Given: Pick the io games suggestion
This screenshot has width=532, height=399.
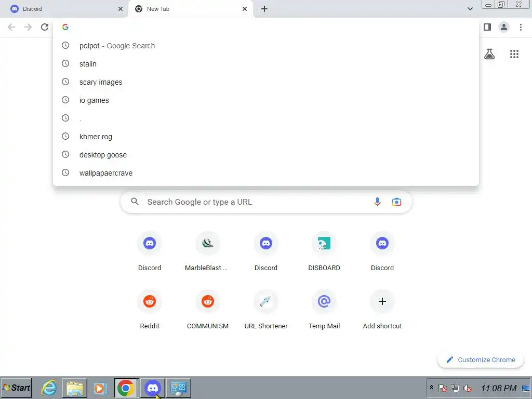Looking at the screenshot, I should pyautogui.click(x=266, y=100).
